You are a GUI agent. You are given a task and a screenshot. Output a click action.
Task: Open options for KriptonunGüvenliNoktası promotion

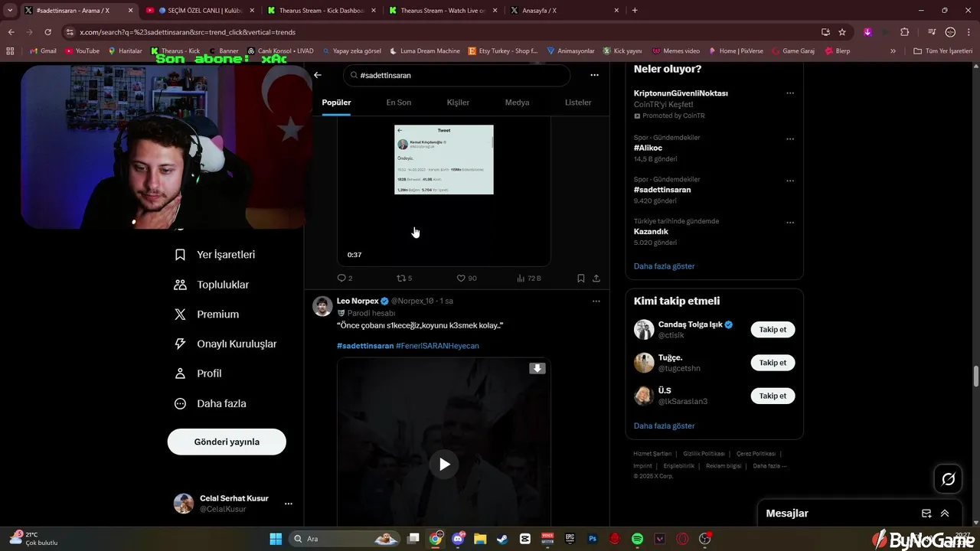(790, 93)
